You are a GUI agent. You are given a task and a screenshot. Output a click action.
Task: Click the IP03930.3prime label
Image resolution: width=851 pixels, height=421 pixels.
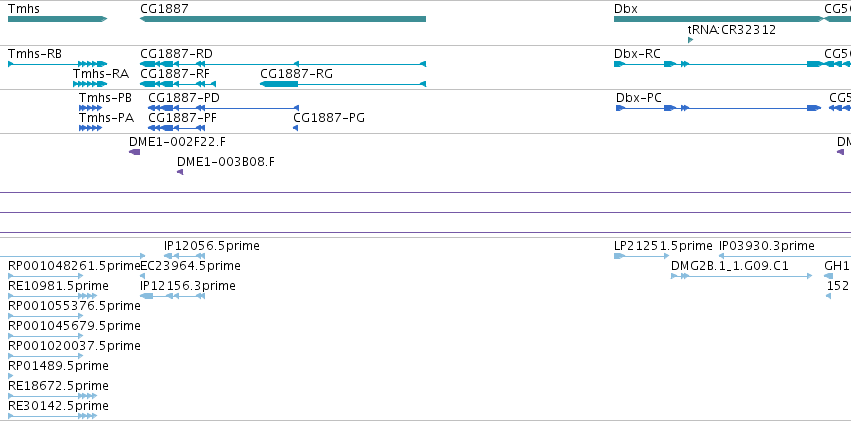pyautogui.click(x=767, y=246)
